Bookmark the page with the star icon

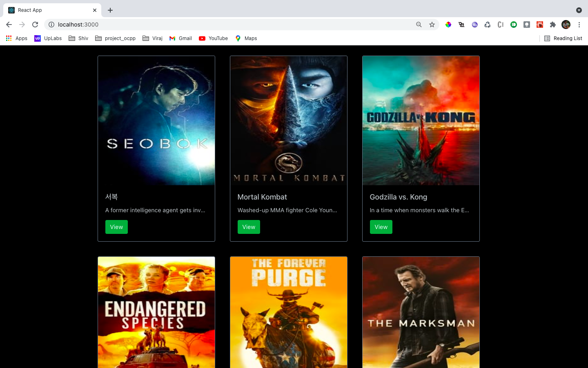[432, 25]
